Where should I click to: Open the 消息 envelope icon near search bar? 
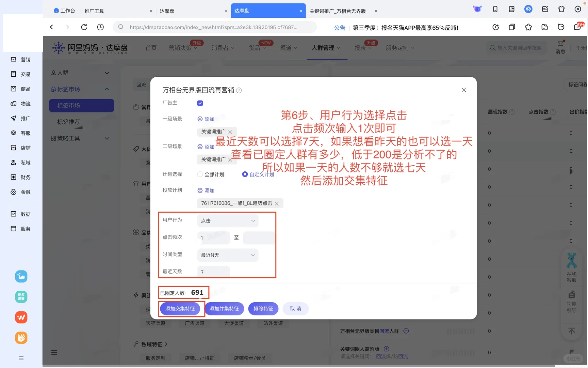(x=560, y=44)
